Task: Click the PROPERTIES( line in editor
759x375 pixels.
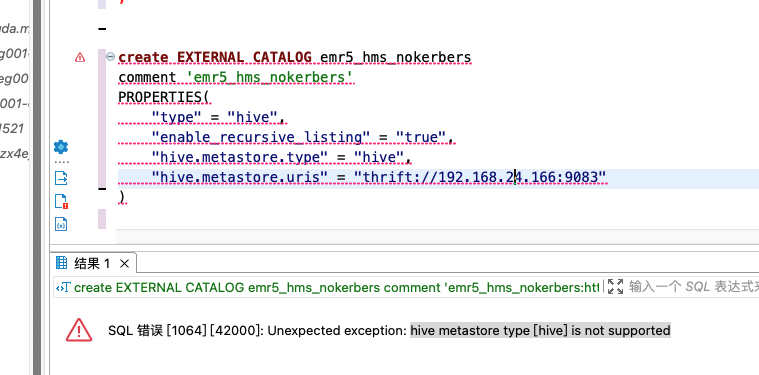Action: (x=164, y=97)
